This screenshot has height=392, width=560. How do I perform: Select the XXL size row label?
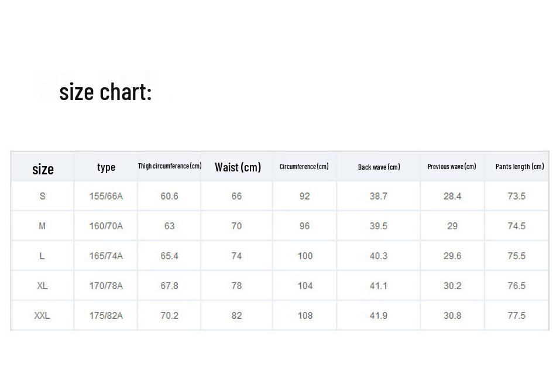[42, 315]
